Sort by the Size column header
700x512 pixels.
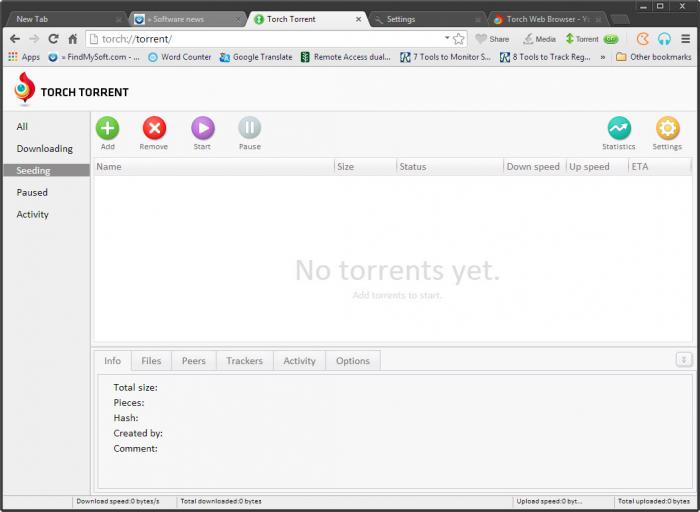coord(365,167)
